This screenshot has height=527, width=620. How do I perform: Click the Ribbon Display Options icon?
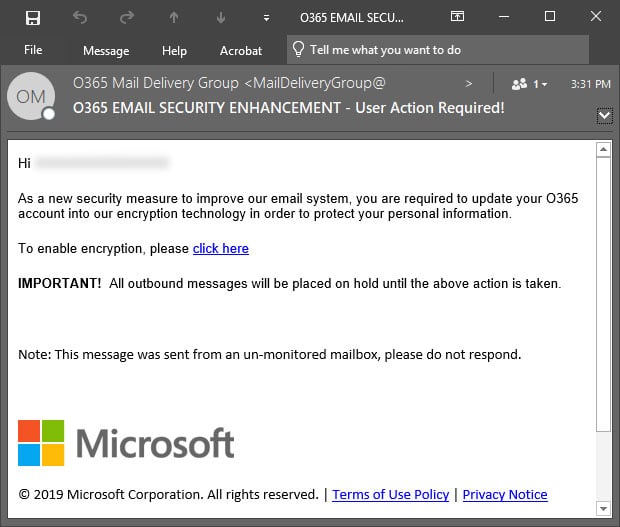[457, 16]
